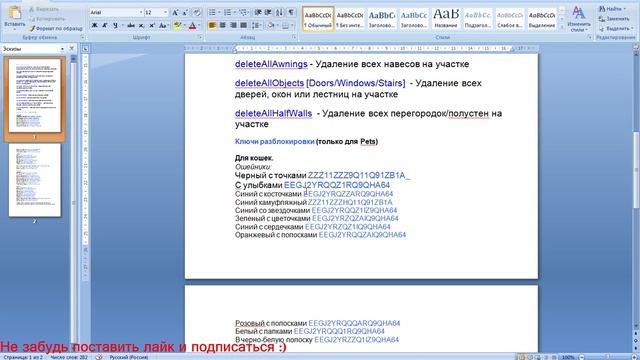Toggle Subscript formatting
Viewport: 640px width, 360px height.
pyautogui.click(x=141, y=25)
